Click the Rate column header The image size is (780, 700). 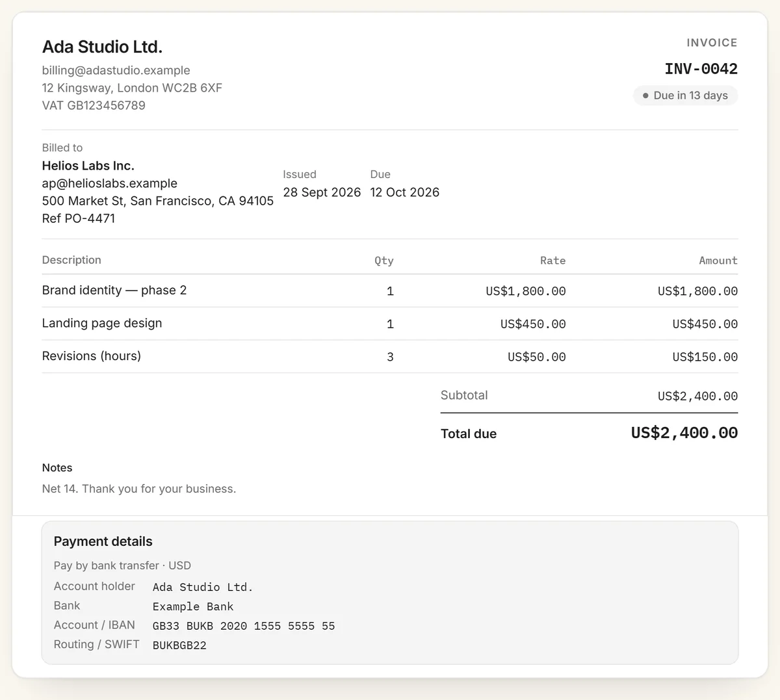tap(552, 261)
